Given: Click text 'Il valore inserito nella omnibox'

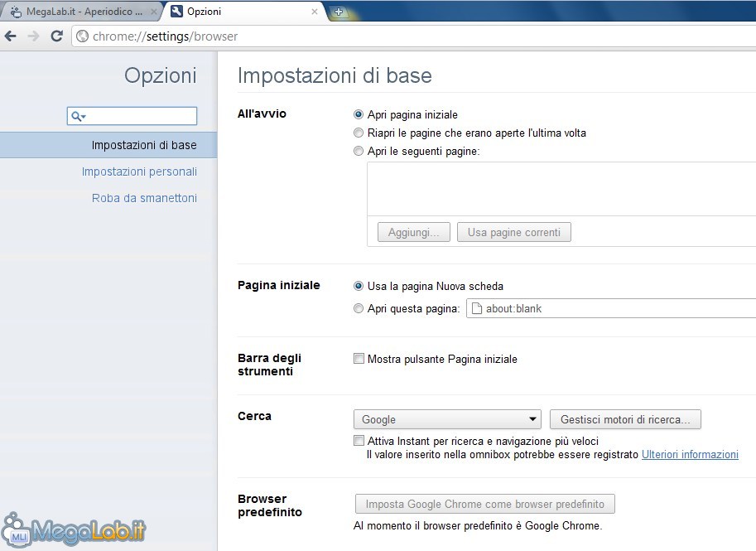Looking at the screenshot, I should [439, 455].
